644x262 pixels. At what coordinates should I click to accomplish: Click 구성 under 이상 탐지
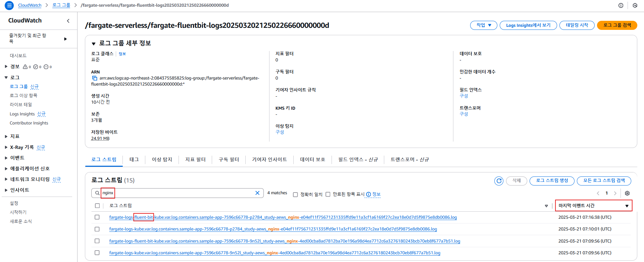click(280, 132)
